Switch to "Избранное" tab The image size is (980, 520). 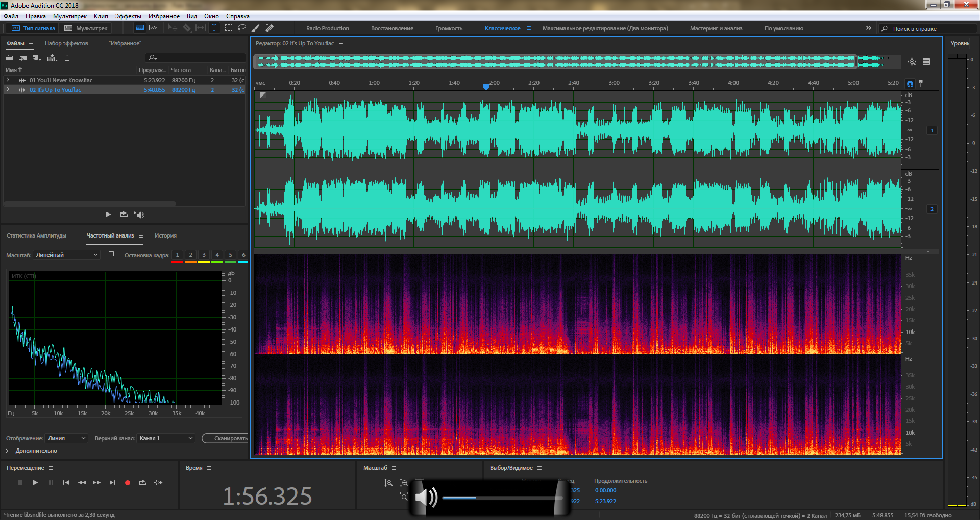(x=125, y=43)
